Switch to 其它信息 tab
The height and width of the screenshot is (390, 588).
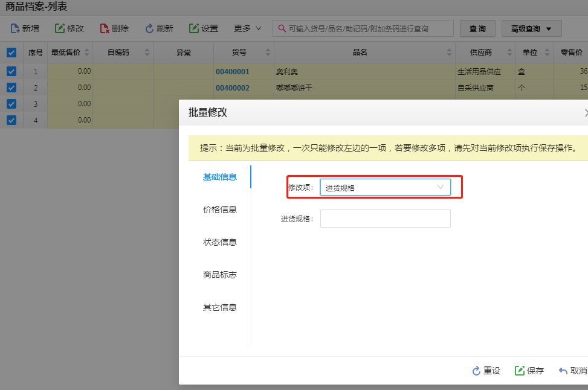220,307
